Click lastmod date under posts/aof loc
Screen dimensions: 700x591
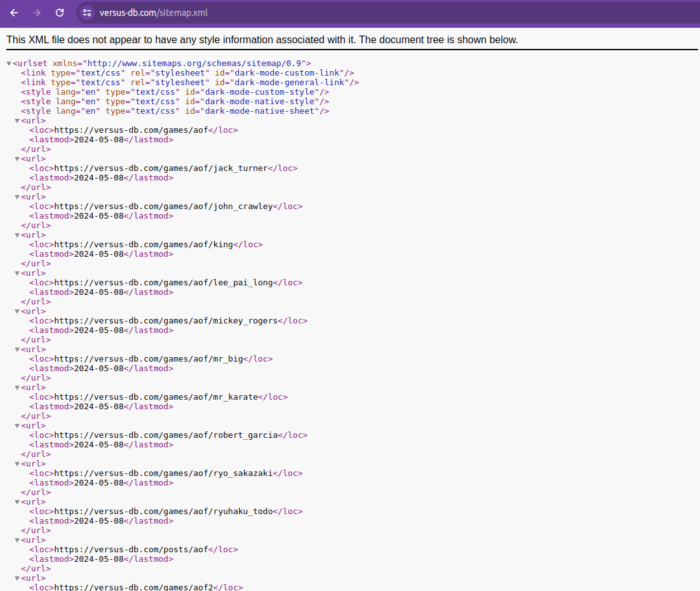[x=98, y=559]
